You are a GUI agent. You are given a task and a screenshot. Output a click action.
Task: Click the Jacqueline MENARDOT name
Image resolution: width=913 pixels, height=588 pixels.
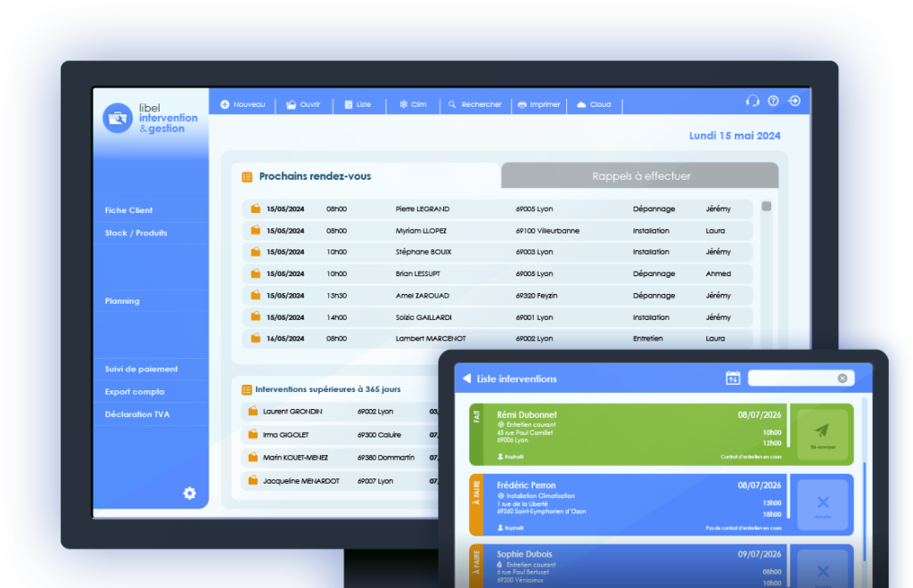click(301, 481)
